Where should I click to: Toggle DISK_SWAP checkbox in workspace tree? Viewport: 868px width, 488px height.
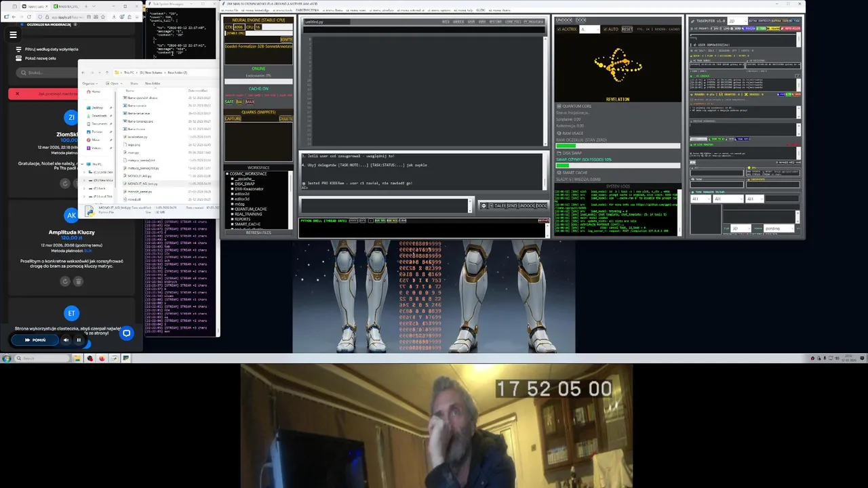232,184
